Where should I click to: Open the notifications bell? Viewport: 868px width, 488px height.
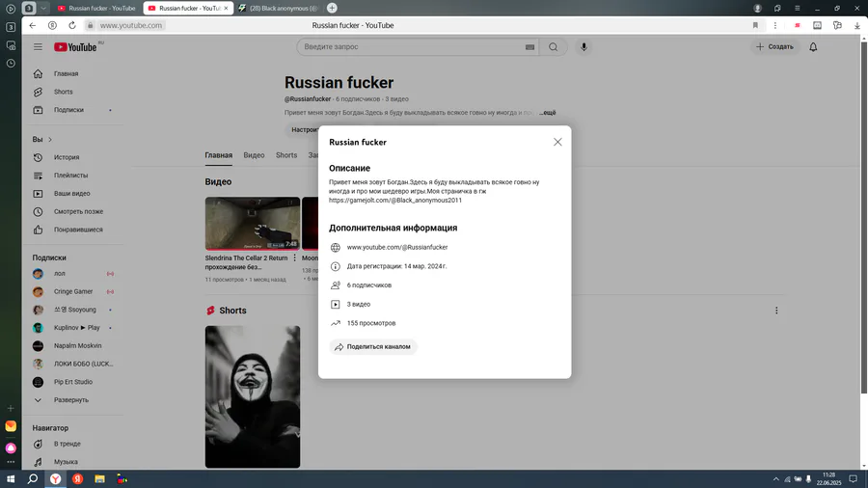(813, 47)
